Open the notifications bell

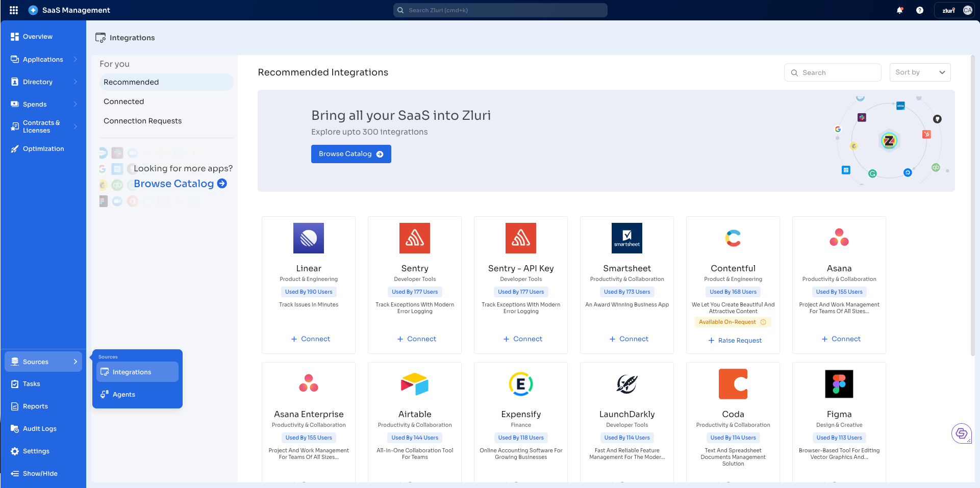coord(900,10)
